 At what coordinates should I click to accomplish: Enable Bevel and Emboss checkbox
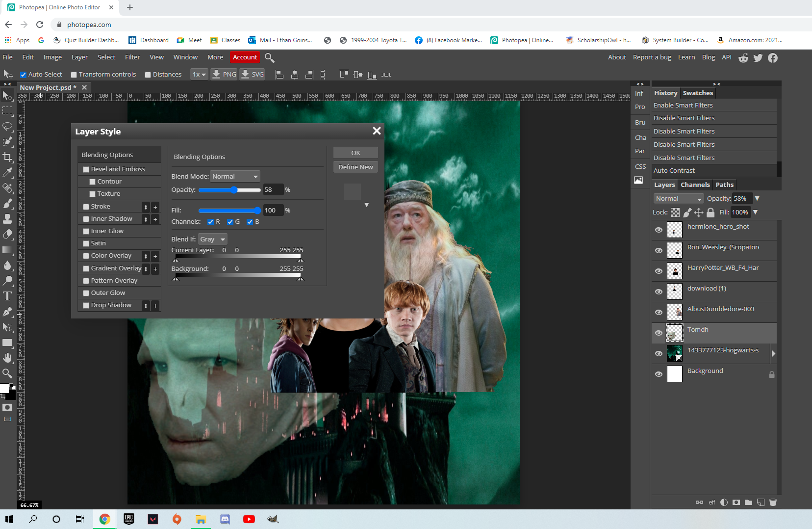tap(86, 169)
